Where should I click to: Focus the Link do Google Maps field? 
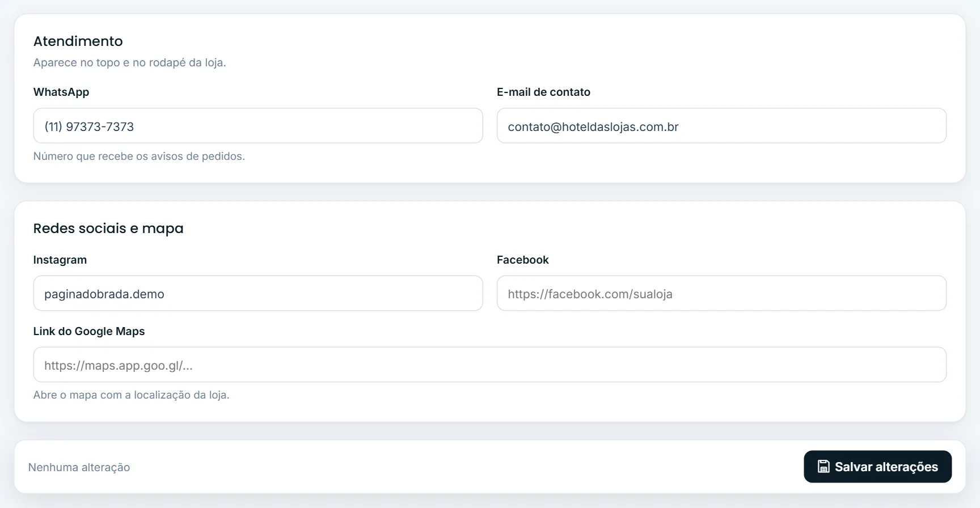click(x=490, y=365)
